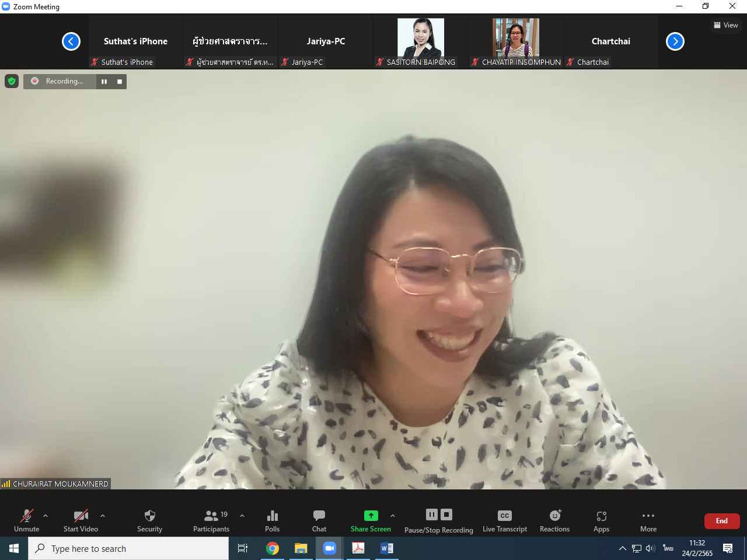The height and width of the screenshot is (560, 747).
Task: Click the network signal bars icon
Action: coord(6,484)
